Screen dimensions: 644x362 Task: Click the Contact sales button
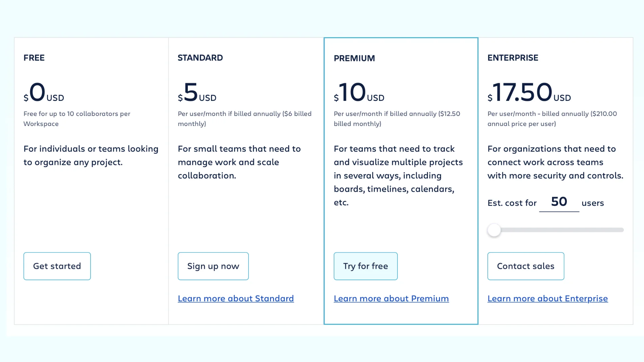526,266
